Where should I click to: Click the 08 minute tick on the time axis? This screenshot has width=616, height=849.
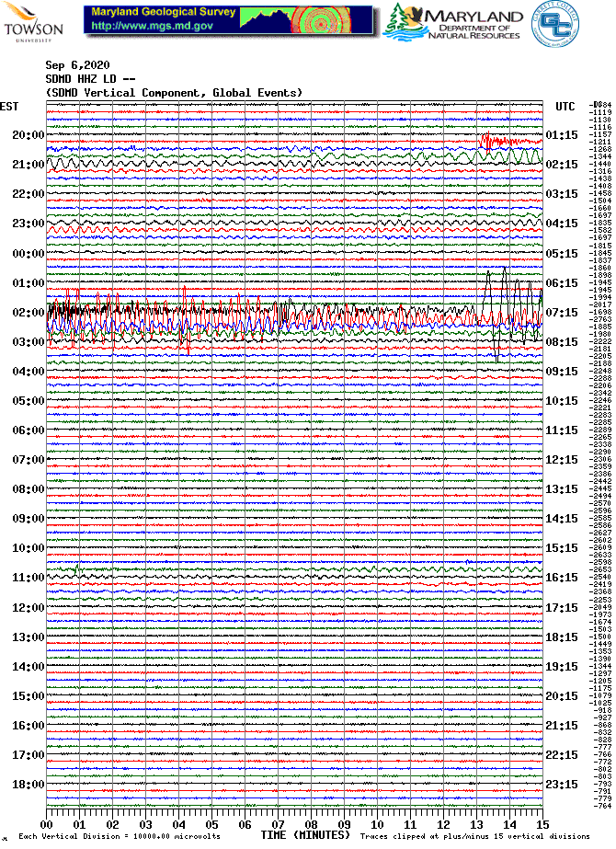pyautogui.click(x=311, y=824)
